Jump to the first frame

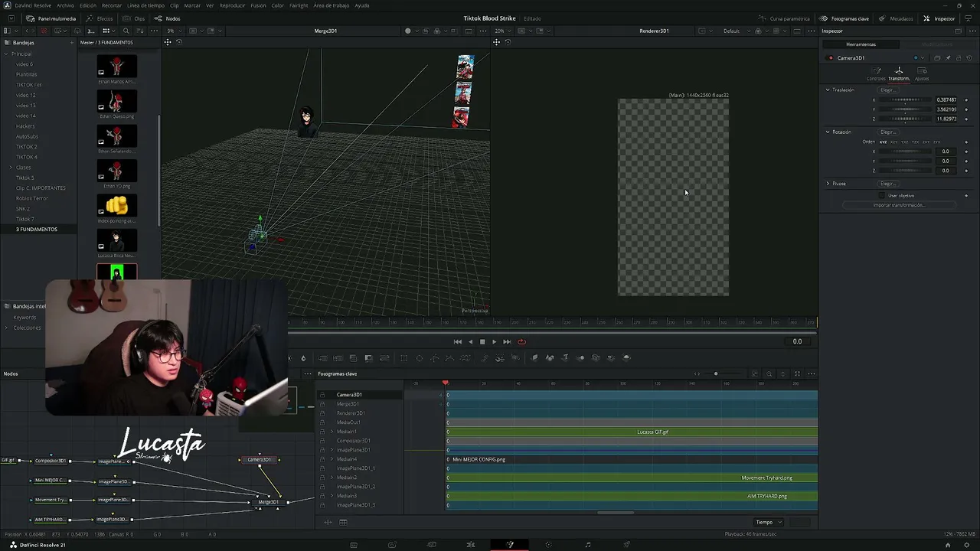(x=458, y=342)
